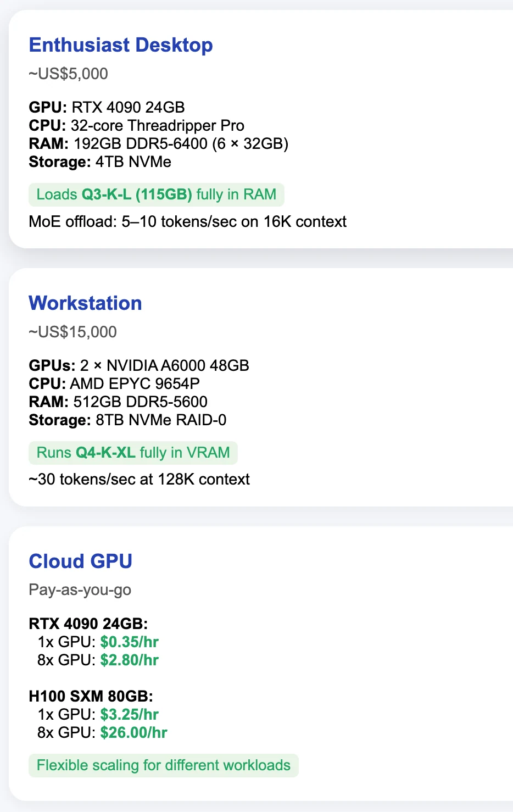
Task: Click the Pay-as-you-go subtitle
Action: click(x=80, y=590)
